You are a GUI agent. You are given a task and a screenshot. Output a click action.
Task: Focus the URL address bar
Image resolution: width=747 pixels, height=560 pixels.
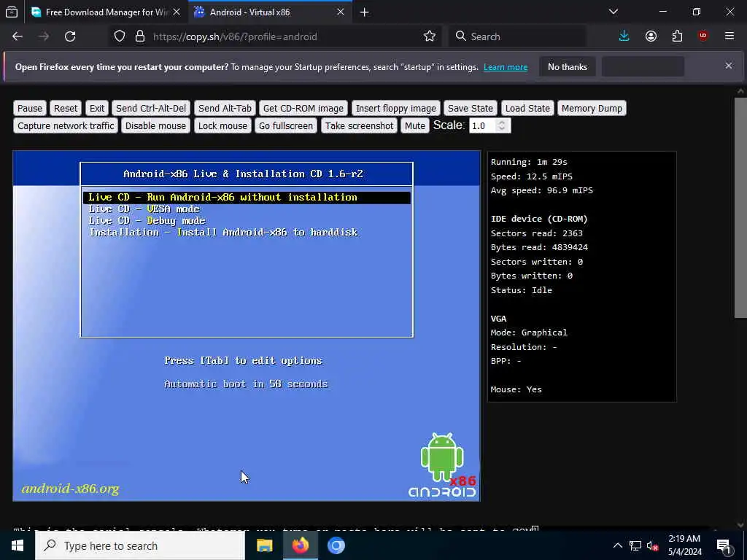pyautogui.click(x=276, y=36)
